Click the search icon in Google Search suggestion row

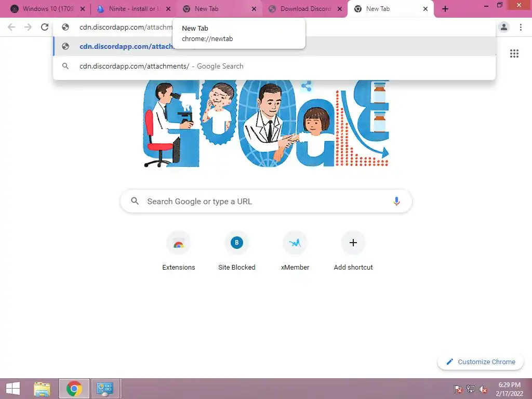click(65, 66)
